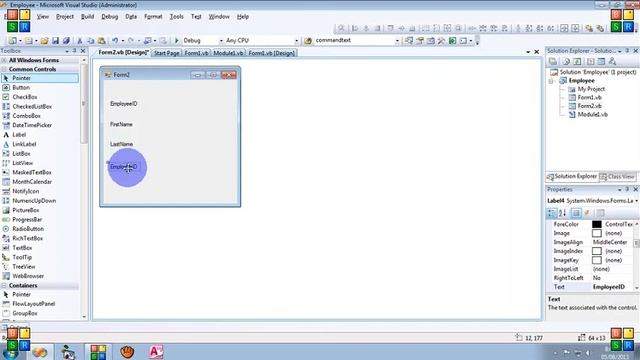This screenshot has width=640, height=360.
Task: Click the Add New Item toolbar icon
Action: click(29, 40)
